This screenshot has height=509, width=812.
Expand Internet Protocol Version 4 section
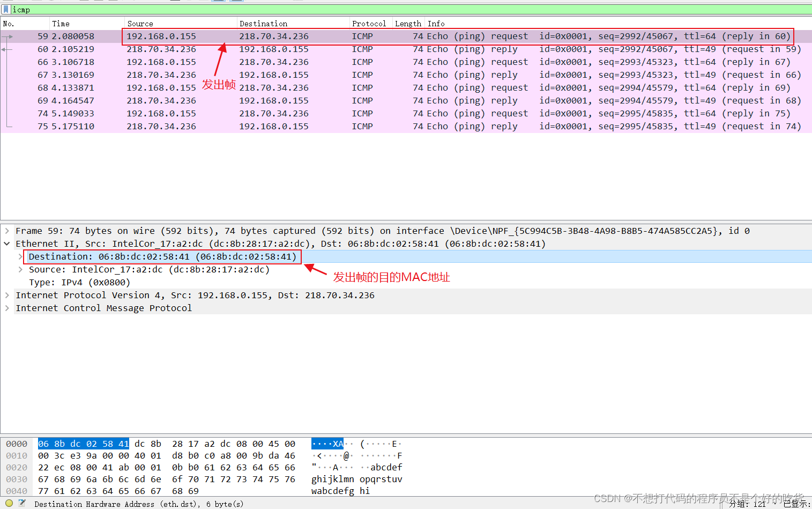click(7, 295)
